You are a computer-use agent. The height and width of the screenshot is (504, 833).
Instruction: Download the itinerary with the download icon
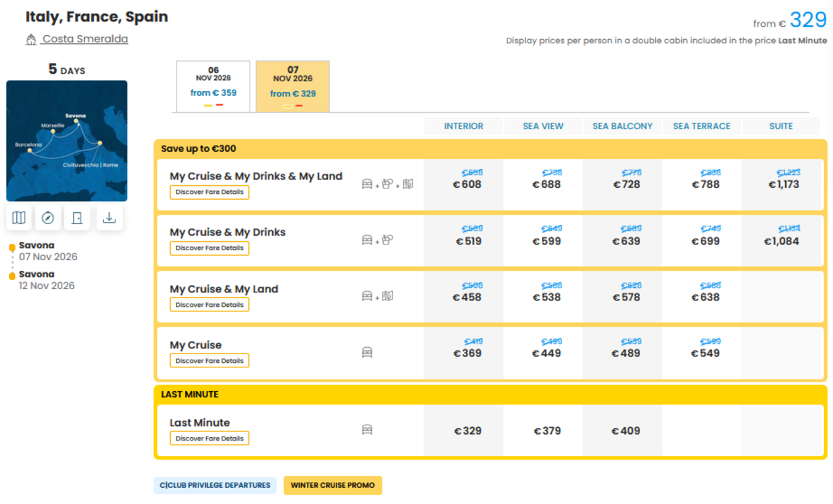(x=109, y=218)
